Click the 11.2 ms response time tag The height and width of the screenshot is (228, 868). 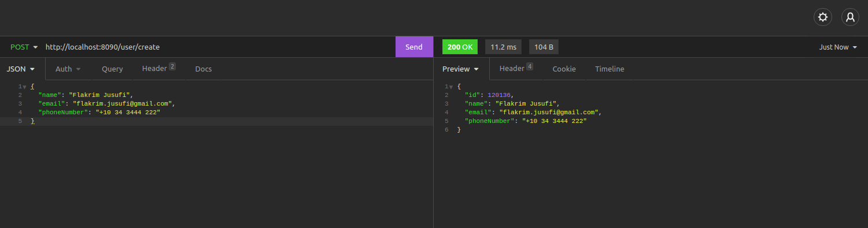504,47
